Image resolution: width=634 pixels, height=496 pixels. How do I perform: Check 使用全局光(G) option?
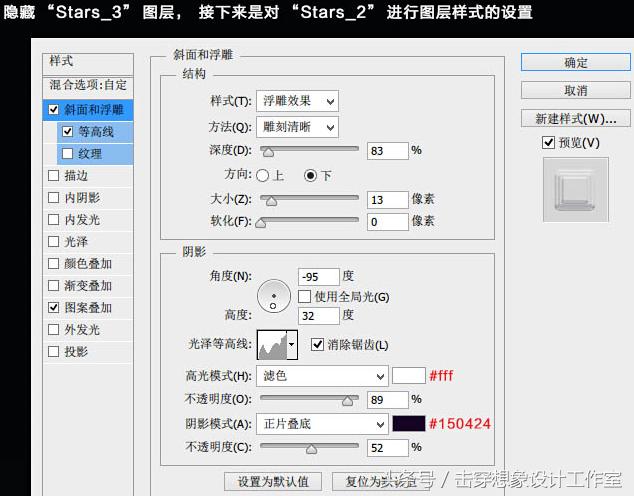[x=304, y=297]
